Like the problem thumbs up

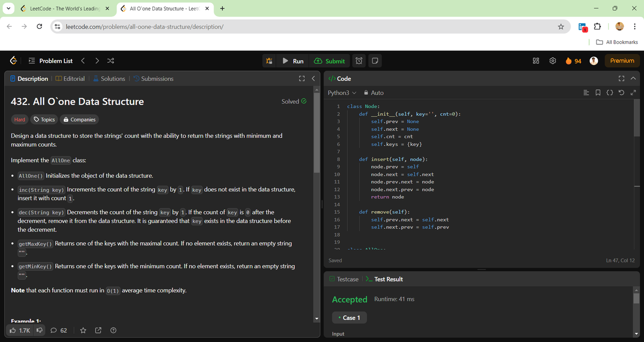(x=20, y=330)
